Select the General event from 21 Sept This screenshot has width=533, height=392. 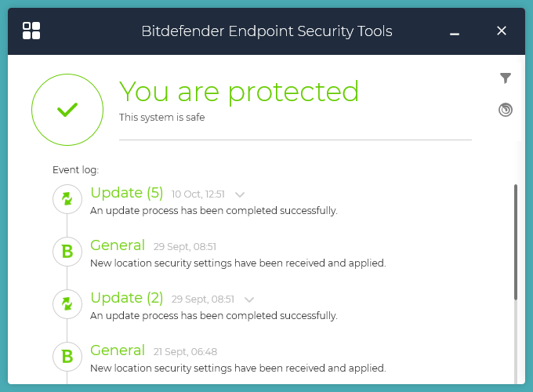(x=118, y=350)
